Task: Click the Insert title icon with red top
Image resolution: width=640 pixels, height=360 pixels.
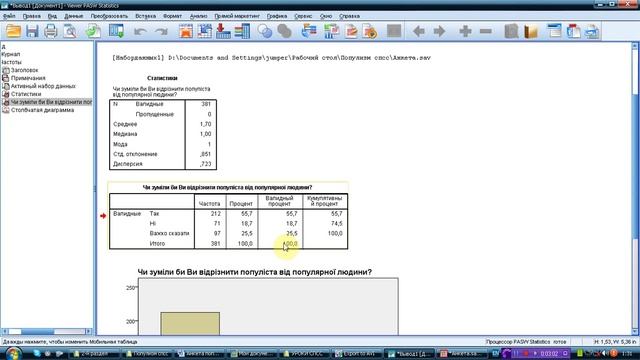Action: coord(573,31)
